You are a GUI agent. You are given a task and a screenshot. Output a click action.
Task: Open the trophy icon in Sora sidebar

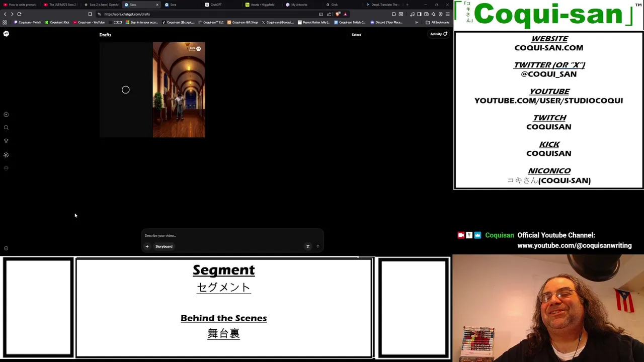6,141
